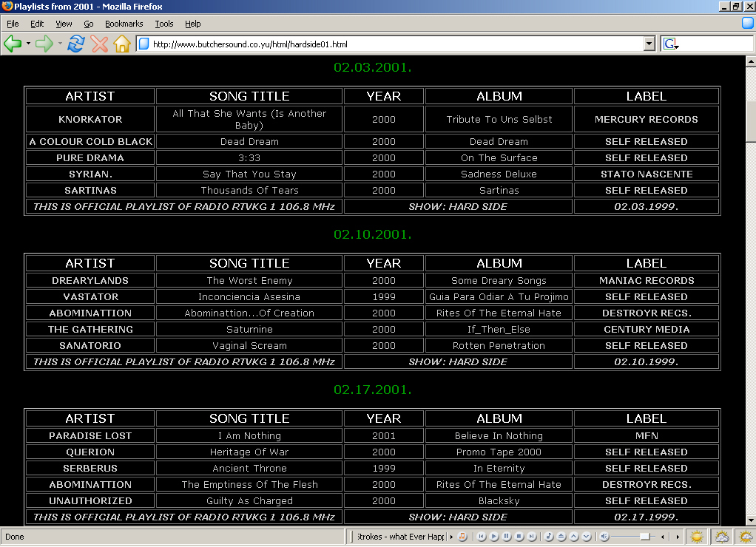756x547 pixels.
Task: Open the Go menu
Action: pos(88,24)
